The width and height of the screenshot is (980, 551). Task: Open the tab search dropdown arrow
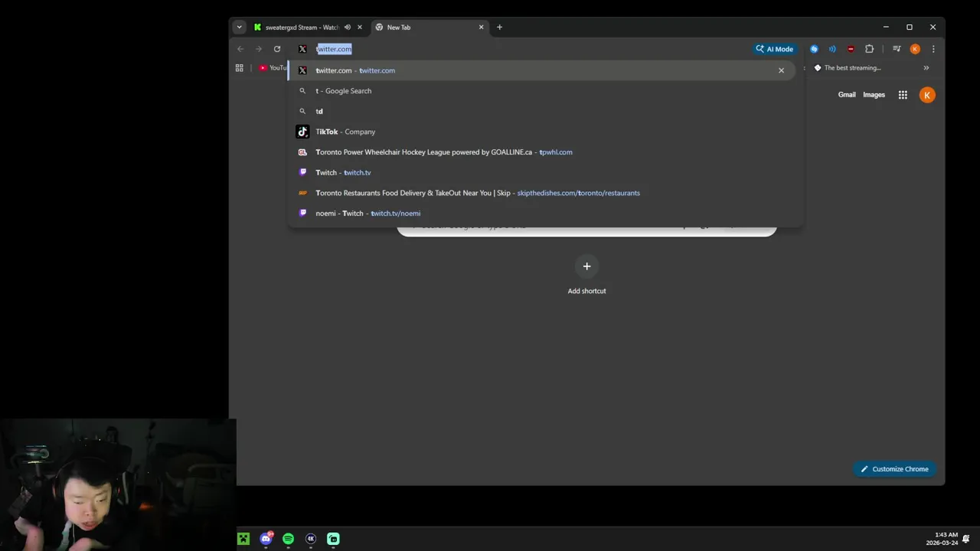(x=239, y=27)
